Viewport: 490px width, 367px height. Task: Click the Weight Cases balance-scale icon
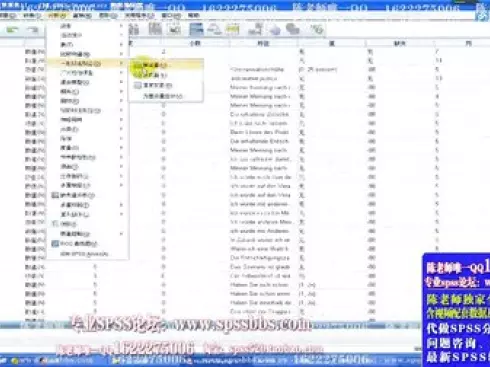point(214,30)
